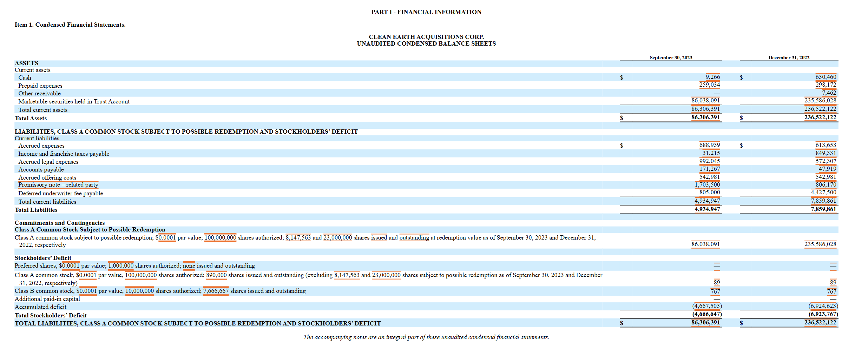Click the Accumulated deficit value (4,667,503)

click(x=707, y=306)
